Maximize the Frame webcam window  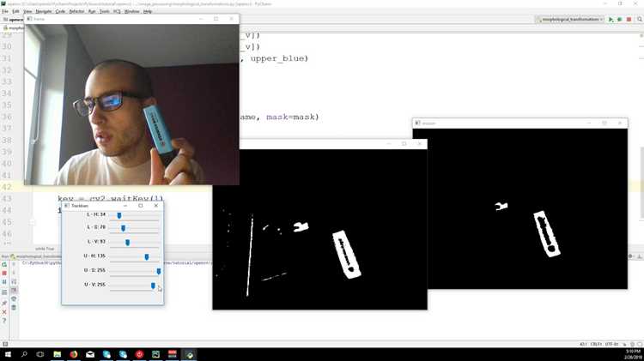[x=216, y=19]
